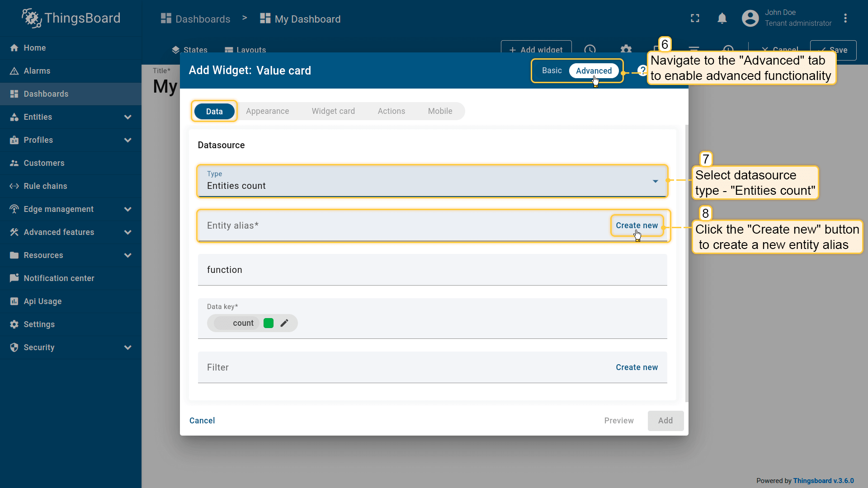
Task: Toggle fullscreen mode icon
Action: click(695, 19)
